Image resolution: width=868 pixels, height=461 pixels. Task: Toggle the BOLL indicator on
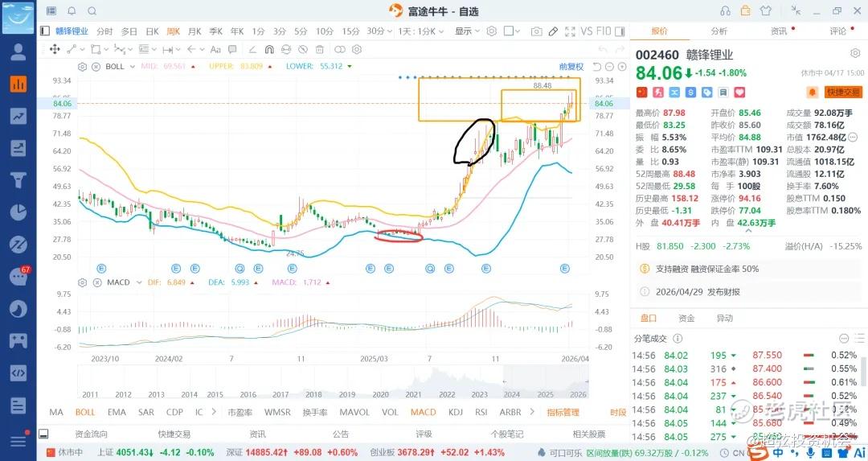[x=85, y=412]
